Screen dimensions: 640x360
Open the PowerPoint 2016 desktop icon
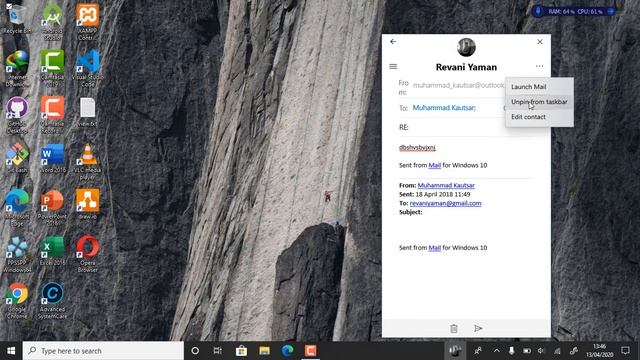coord(52,208)
